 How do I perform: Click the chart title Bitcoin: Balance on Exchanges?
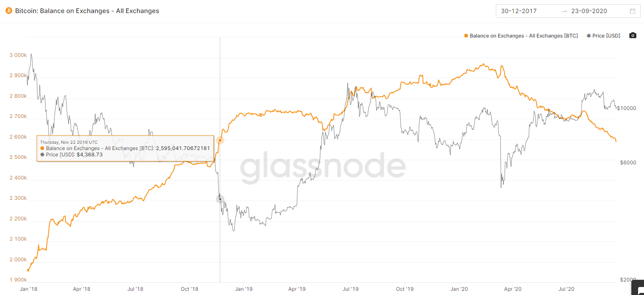(x=87, y=11)
